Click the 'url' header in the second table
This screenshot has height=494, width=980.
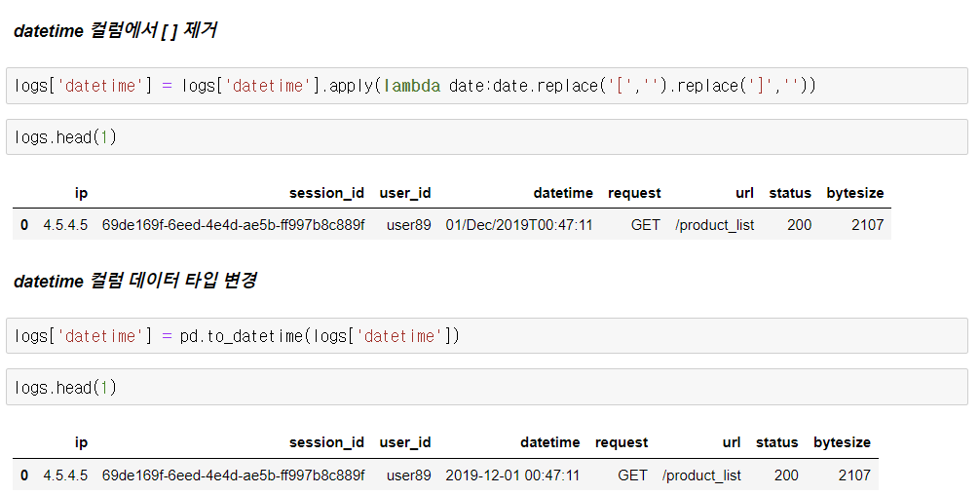point(732,442)
